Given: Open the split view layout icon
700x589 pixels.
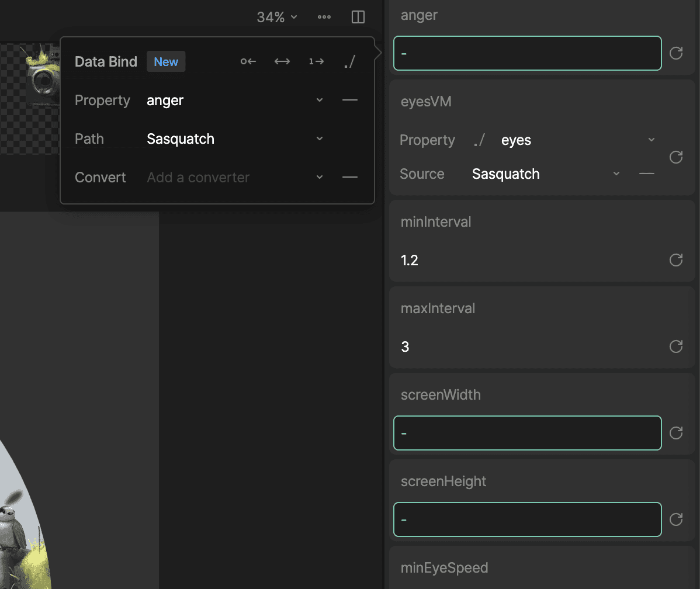Looking at the screenshot, I should (x=358, y=17).
